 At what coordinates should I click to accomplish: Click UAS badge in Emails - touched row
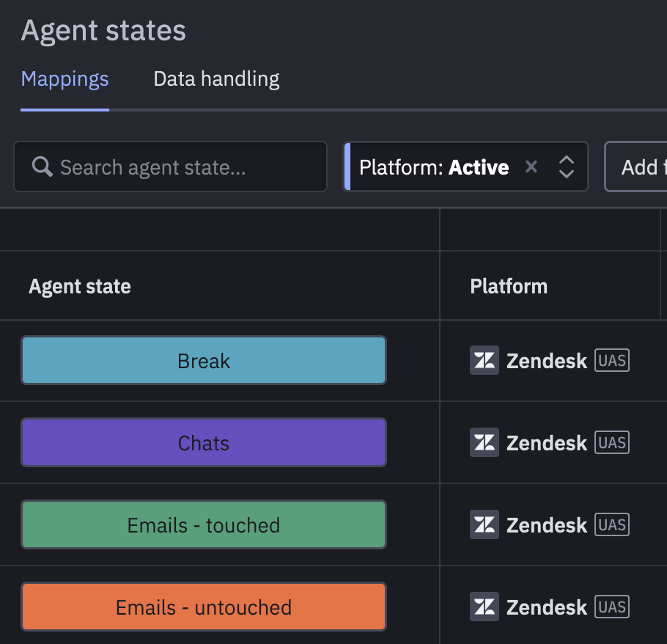point(612,525)
